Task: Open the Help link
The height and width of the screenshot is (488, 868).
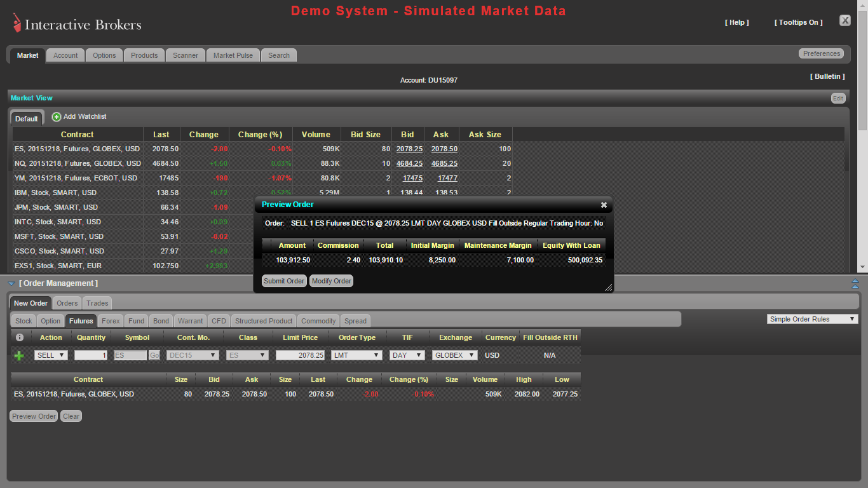Action: click(x=737, y=22)
